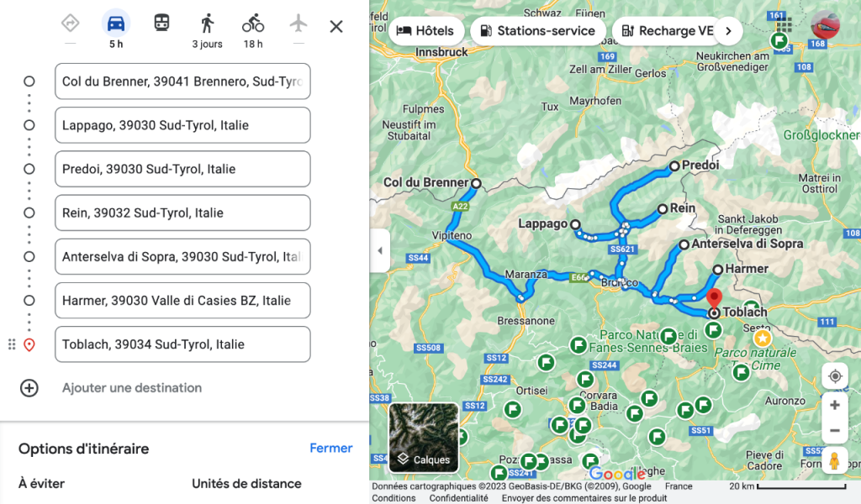Close the directions panel

pos(336,26)
